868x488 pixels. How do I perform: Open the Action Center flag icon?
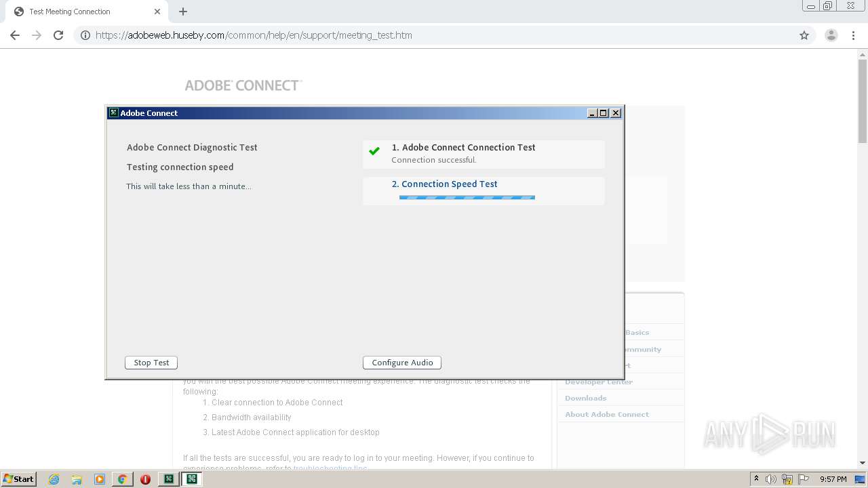[804, 479]
